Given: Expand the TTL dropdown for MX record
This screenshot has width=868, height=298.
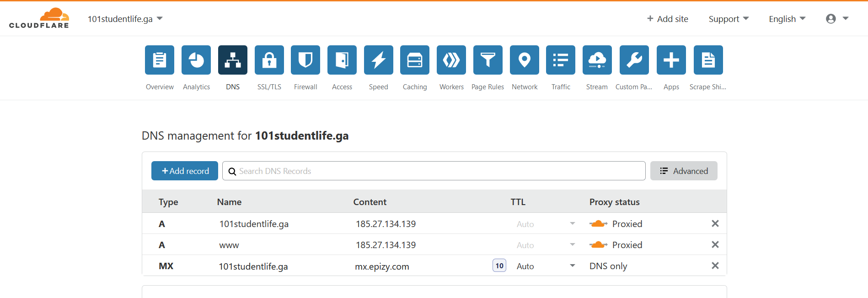Looking at the screenshot, I should pyautogui.click(x=572, y=266).
